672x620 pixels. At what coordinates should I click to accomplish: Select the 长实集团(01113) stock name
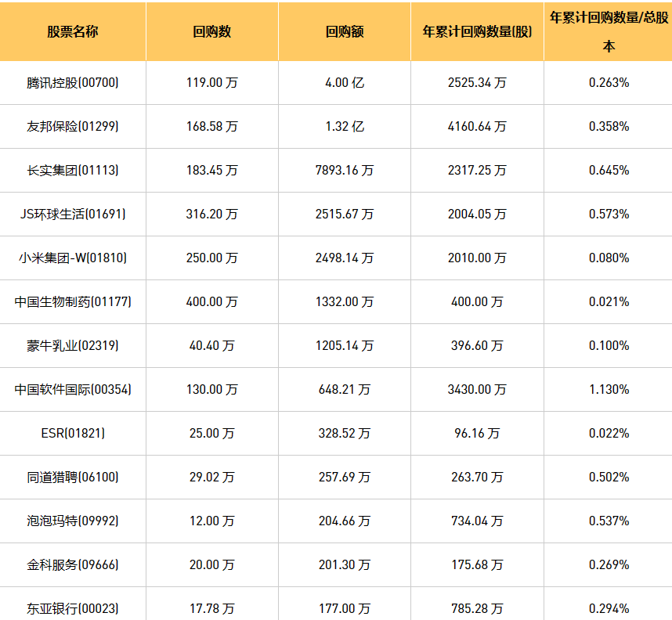coord(72,170)
